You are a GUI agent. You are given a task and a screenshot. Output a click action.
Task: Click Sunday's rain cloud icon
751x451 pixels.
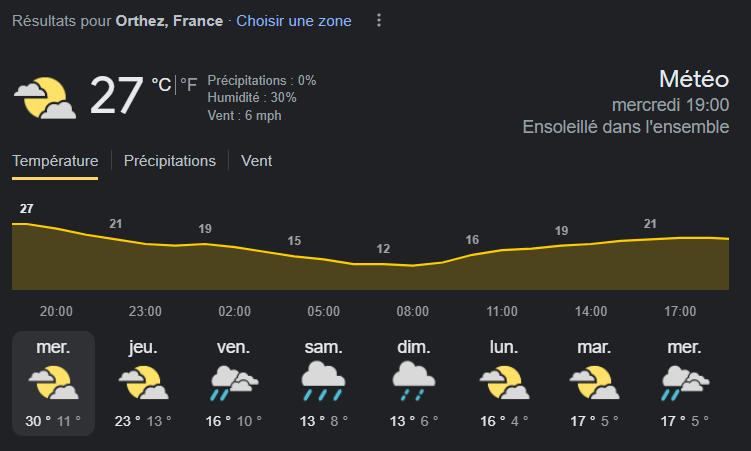(x=413, y=383)
